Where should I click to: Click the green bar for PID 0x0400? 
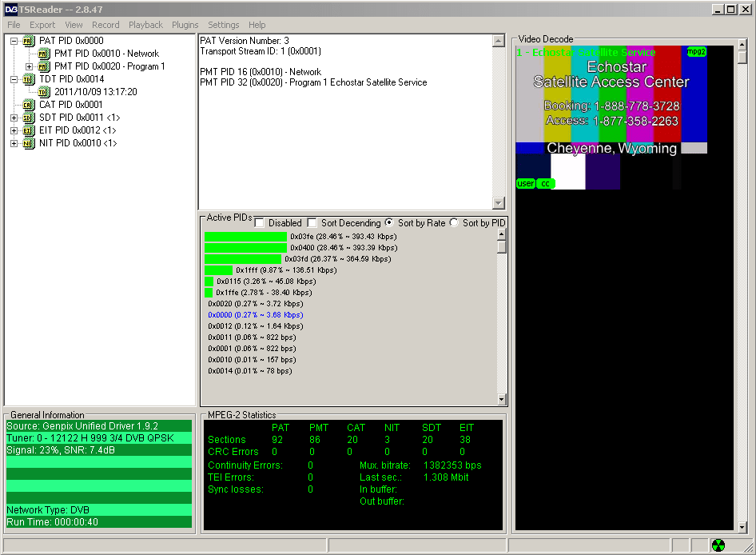pyautogui.click(x=245, y=248)
